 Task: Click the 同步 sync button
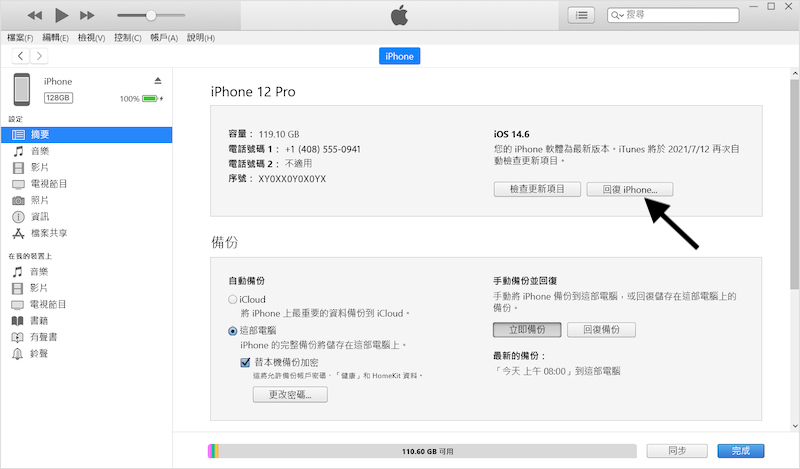(x=677, y=451)
